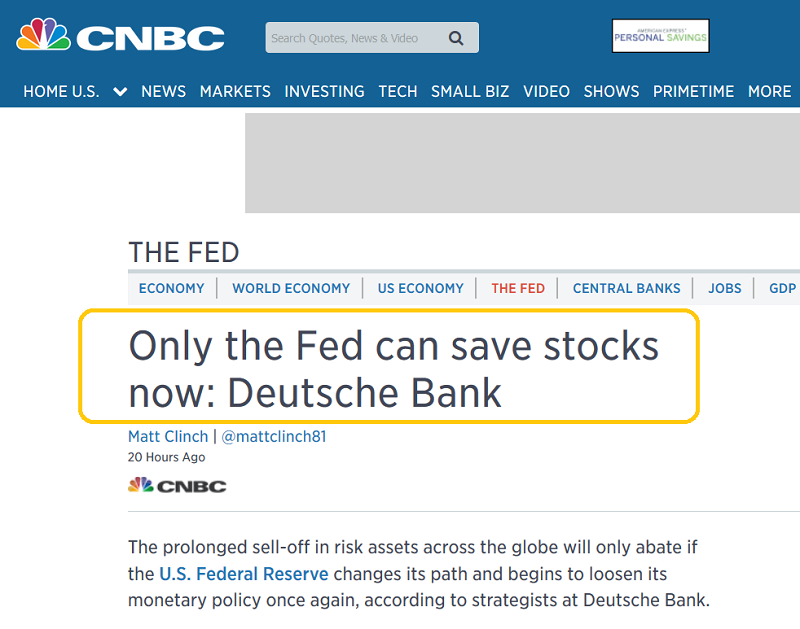800x629 pixels.
Task: Type in the Search Quotes, News & Video field
Action: pos(355,38)
